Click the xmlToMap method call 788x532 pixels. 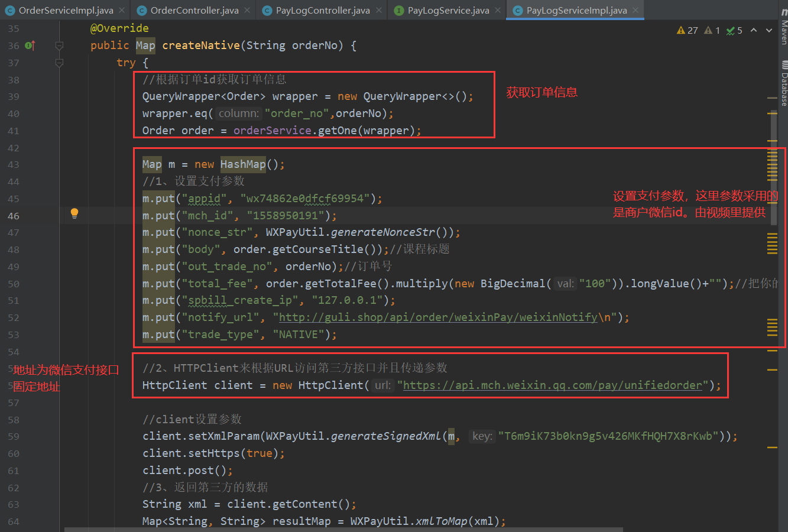(x=443, y=521)
